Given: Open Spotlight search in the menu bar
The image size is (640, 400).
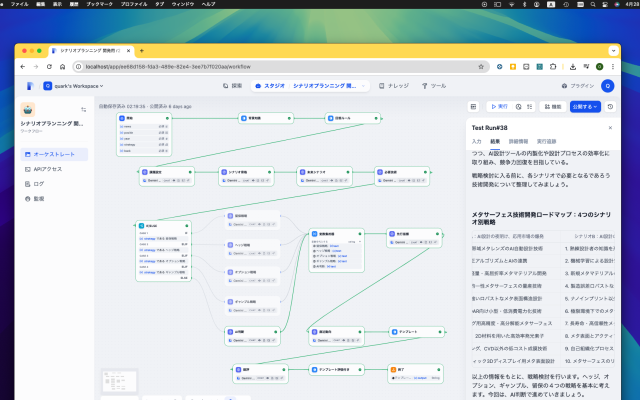Looking at the screenshot, I should coord(593,4).
